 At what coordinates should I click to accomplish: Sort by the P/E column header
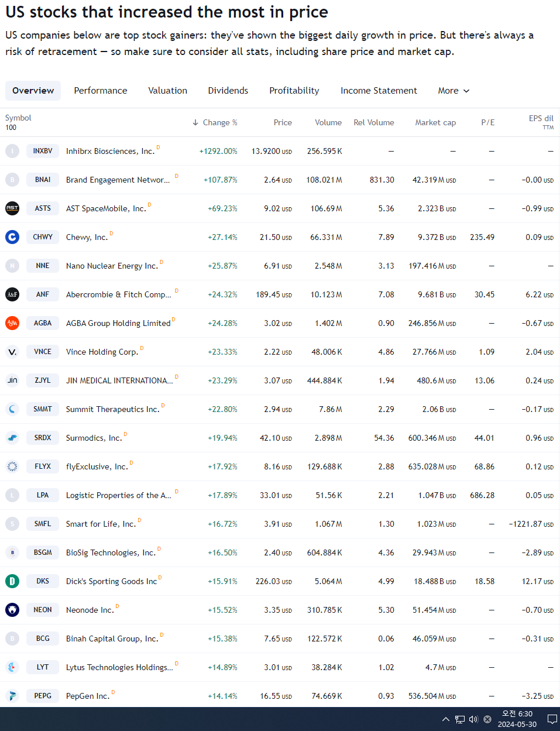click(488, 122)
